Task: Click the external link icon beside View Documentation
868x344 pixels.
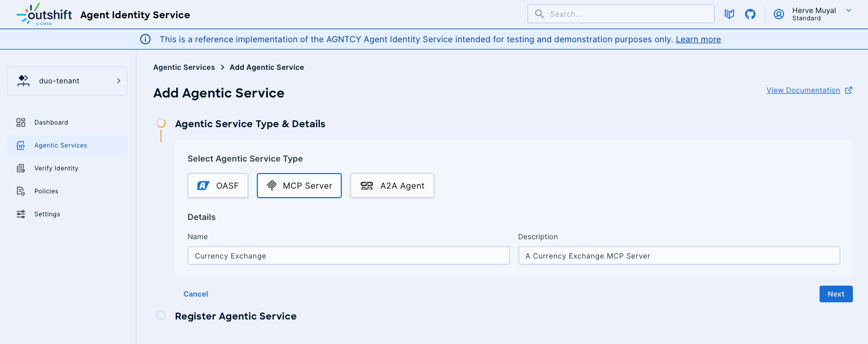Action: (849, 90)
